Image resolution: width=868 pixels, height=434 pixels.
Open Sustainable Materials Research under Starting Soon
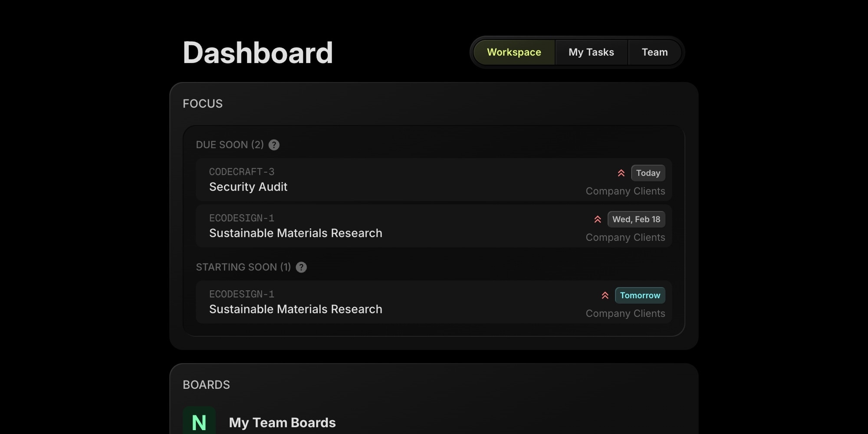(x=296, y=309)
